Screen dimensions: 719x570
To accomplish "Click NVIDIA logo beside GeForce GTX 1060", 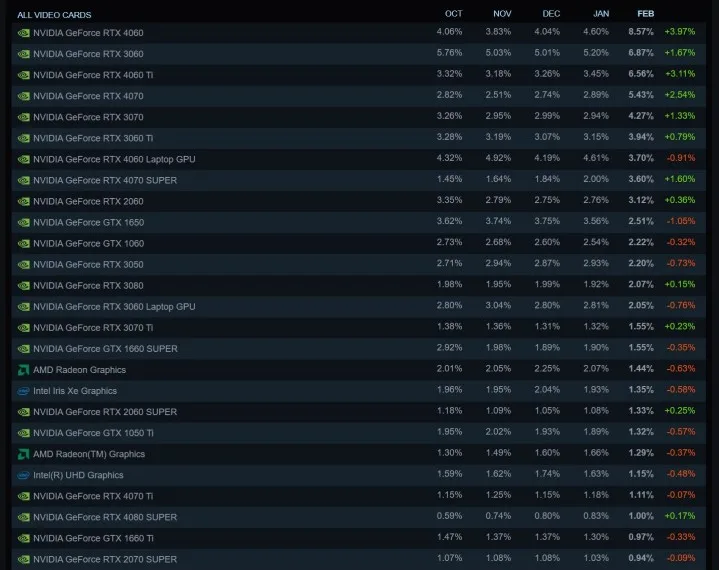I will click(x=23, y=243).
